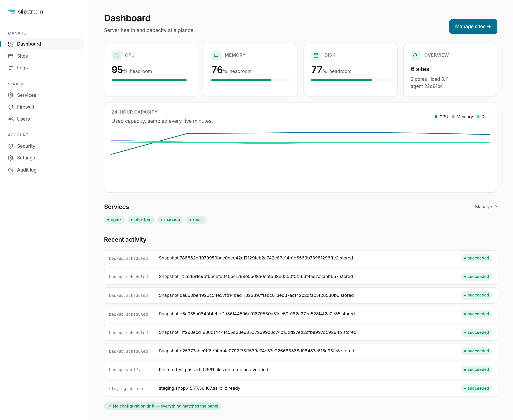Image resolution: width=513 pixels, height=420 pixels.
Task: Click the CPU headroom progress bar
Action: 151,80
